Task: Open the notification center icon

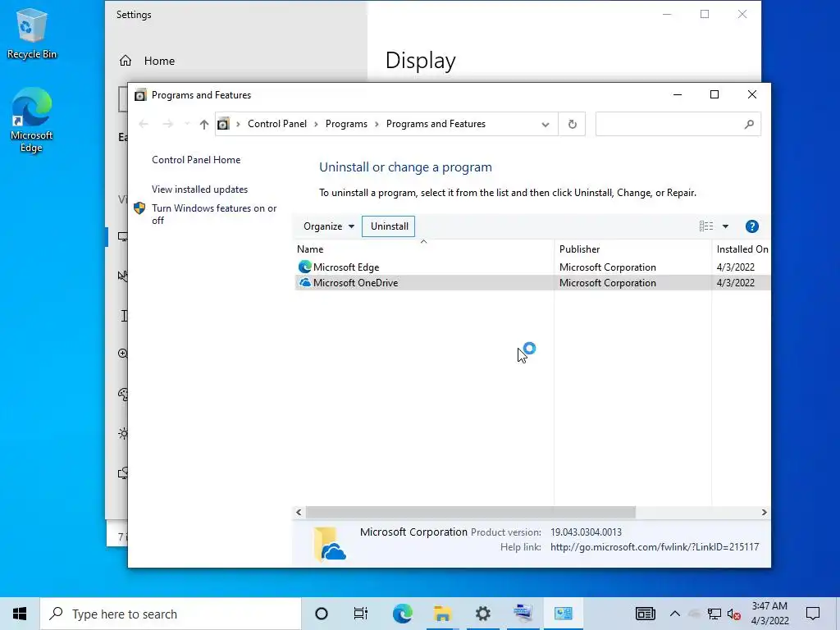Action: (x=813, y=614)
